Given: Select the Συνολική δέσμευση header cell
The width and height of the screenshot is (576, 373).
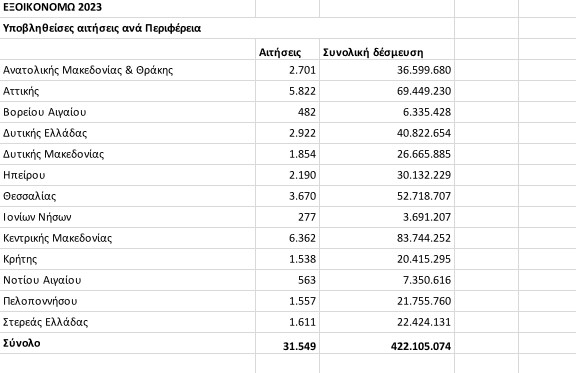Looking at the screenshot, I should [x=387, y=49].
